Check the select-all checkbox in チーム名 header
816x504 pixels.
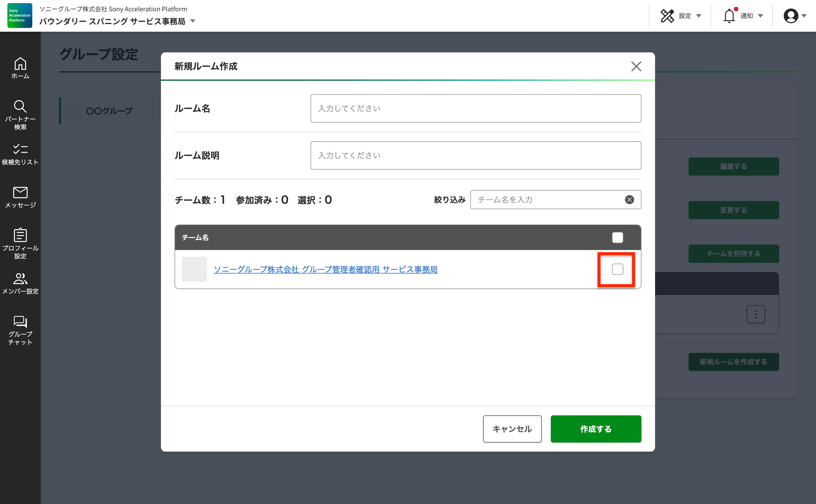pyautogui.click(x=617, y=238)
